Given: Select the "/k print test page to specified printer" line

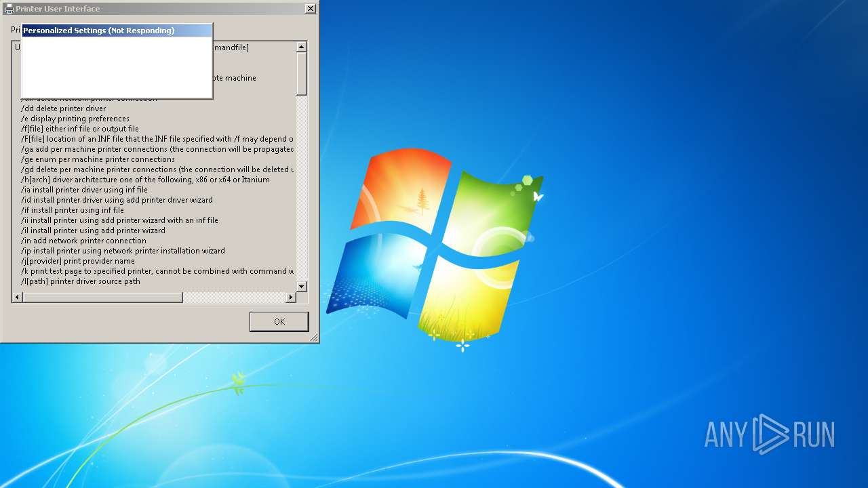Looking at the screenshot, I should click(x=157, y=271).
